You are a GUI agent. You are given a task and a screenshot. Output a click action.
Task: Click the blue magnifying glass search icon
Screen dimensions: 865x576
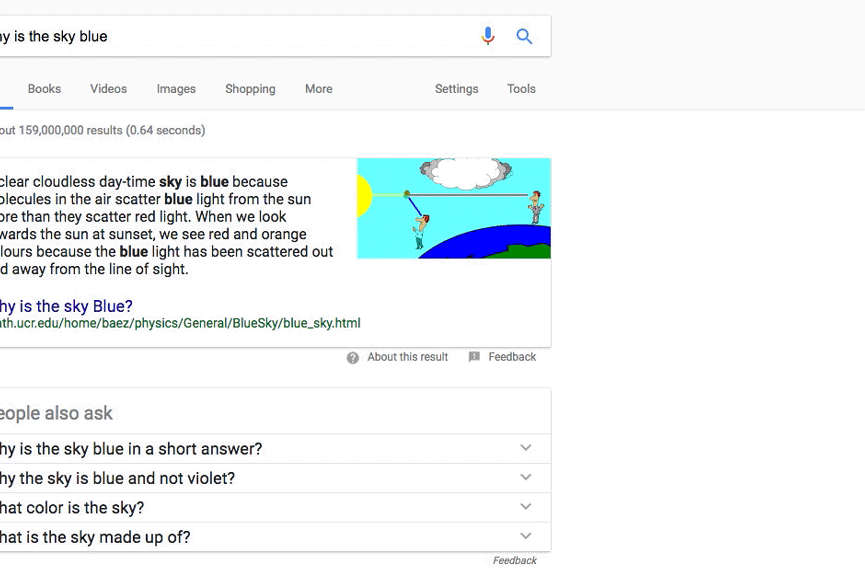(x=524, y=36)
